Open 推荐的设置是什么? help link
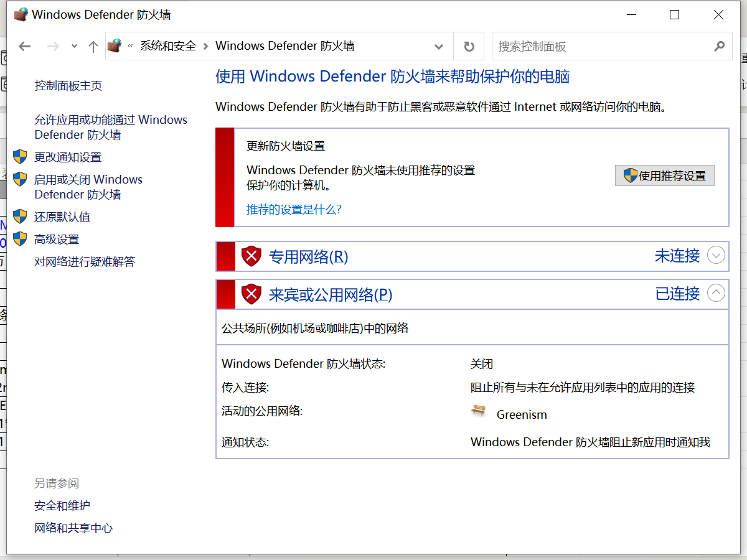The image size is (747, 560). (x=294, y=209)
